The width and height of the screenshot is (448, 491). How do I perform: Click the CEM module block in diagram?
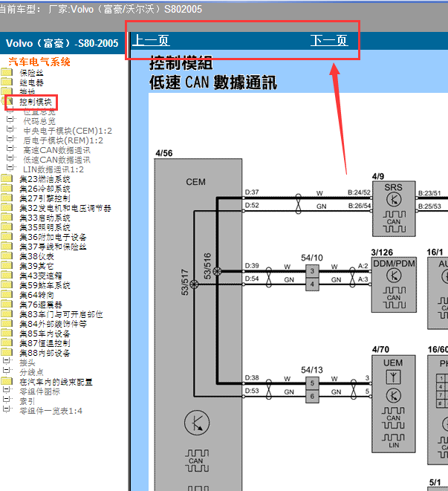(x=198, y=325)
